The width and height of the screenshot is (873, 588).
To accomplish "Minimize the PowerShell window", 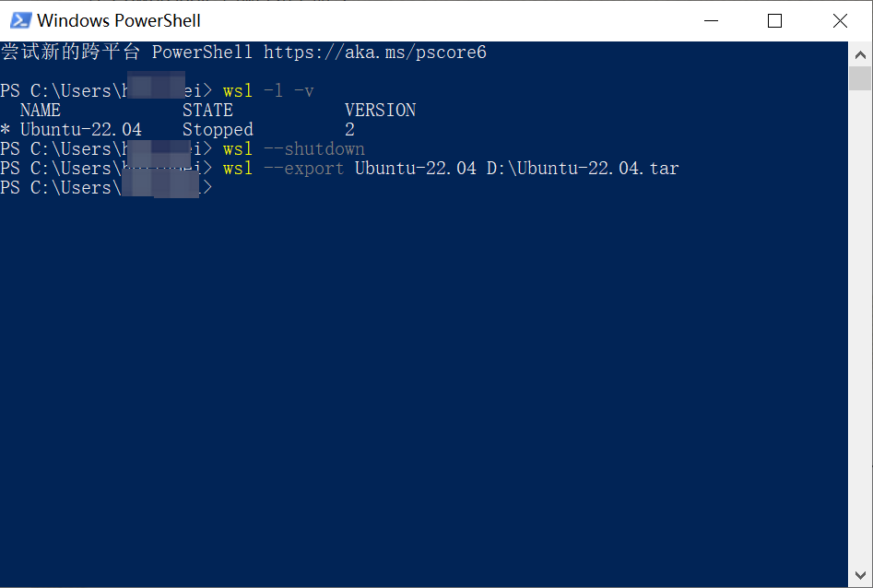I will pos(710,20).
